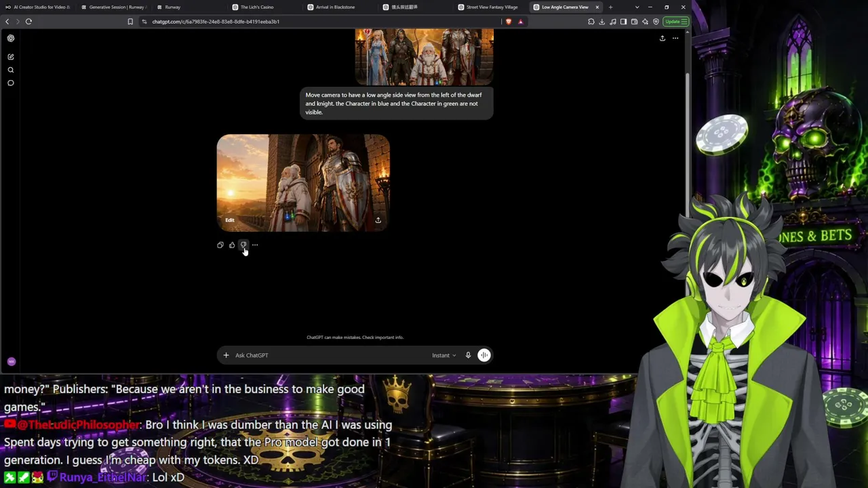Open conversation options three-dot menu
Image resolution: width=868 pixels, height=488 pixels.
[675, 39]
